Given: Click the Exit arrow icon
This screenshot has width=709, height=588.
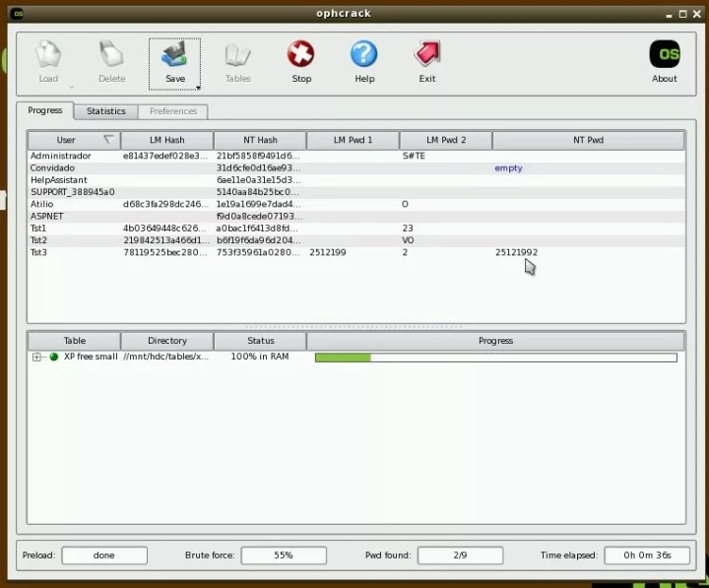Looking at the screenshot, I should pyautogui.click(x=427, y=54).
